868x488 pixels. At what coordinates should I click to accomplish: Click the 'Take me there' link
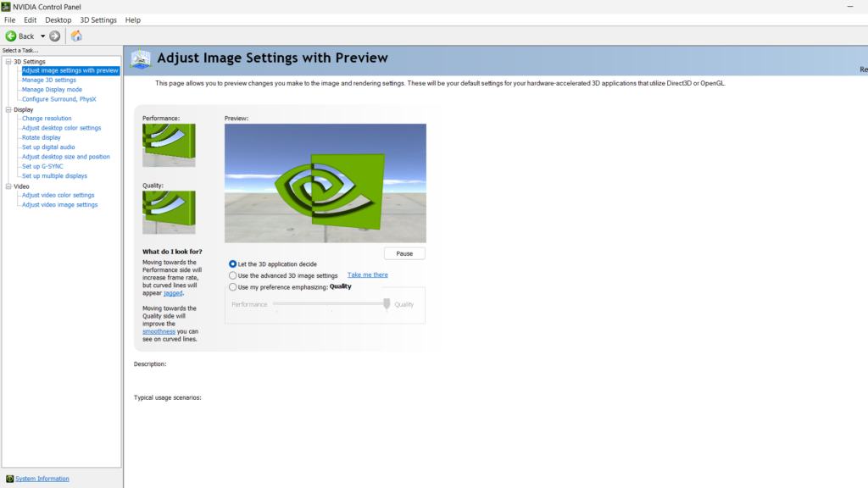click(367, 274)
